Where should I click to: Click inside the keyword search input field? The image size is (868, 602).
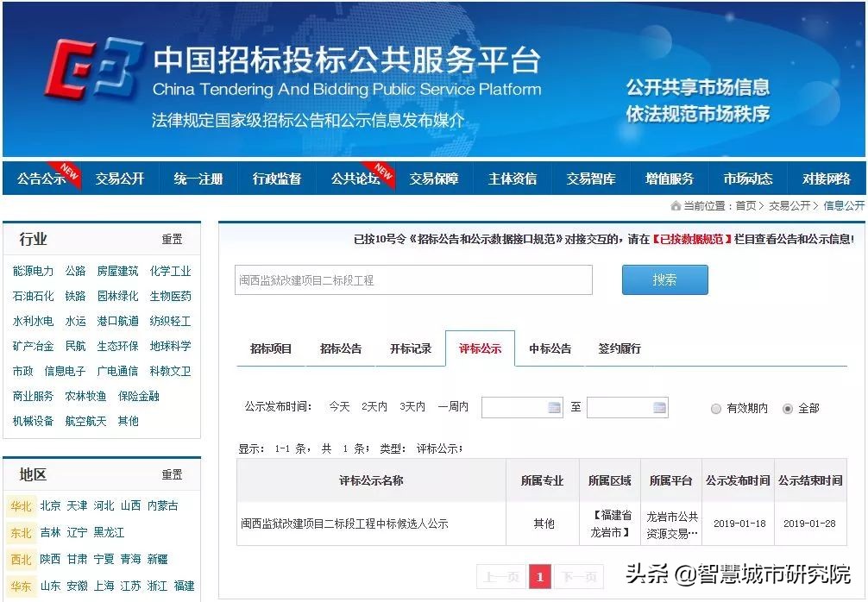click(x=412, y=279)
